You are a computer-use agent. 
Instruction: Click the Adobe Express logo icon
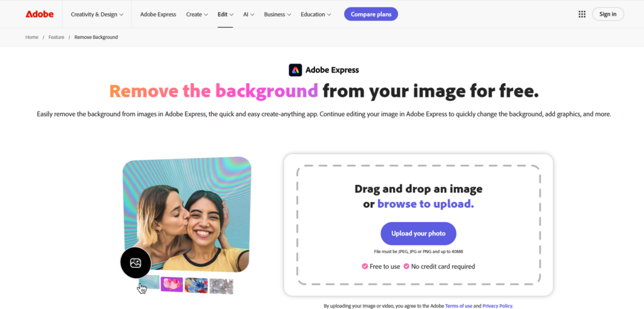(296, 70)
